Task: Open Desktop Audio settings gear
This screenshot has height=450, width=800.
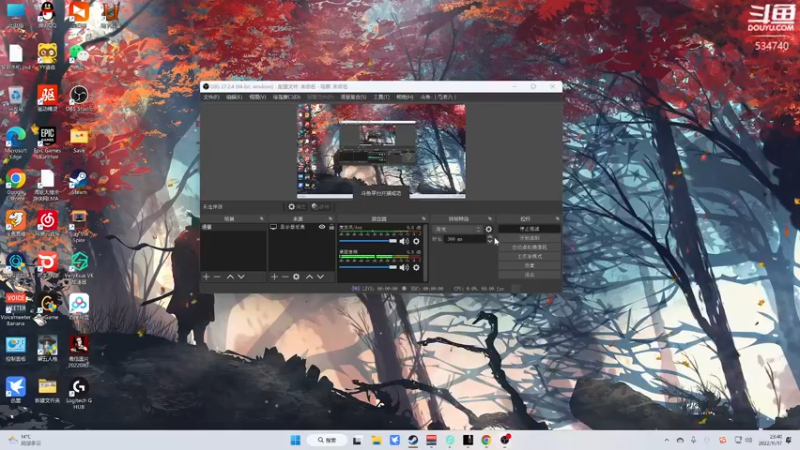Action: [x=416, y=267]
